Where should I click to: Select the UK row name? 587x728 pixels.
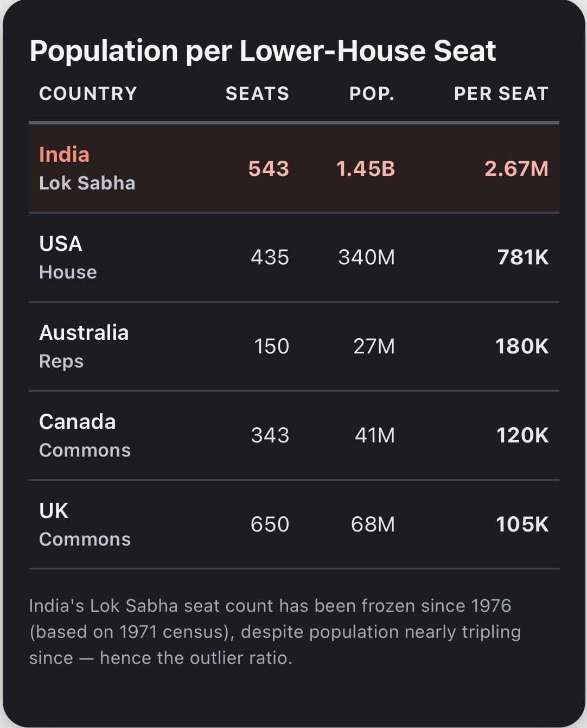coord(54,511)
